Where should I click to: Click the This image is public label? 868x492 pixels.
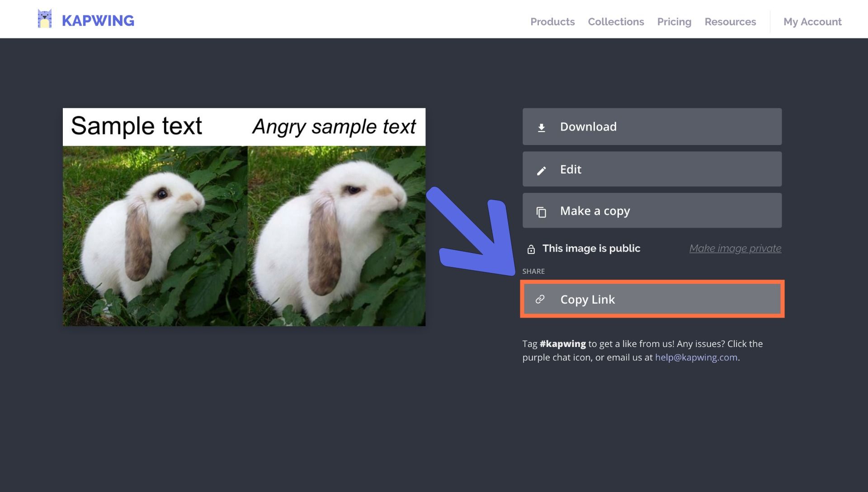[591, 248]
